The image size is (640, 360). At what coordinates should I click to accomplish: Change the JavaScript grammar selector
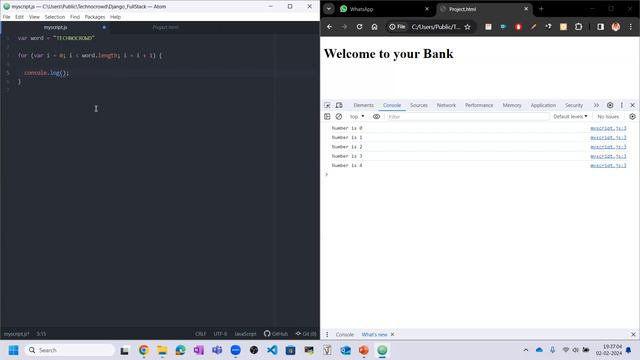tap(245, 334)
